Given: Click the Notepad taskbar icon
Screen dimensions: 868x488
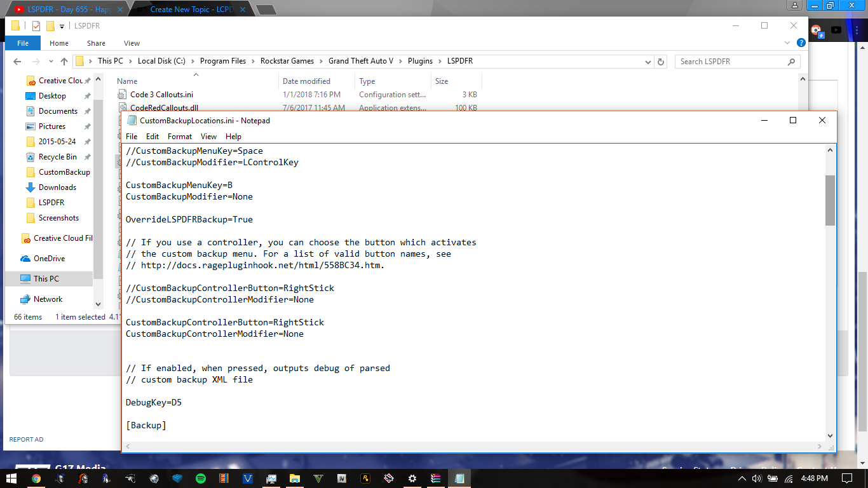Looking at the screenshot, I should click(459, 478).
